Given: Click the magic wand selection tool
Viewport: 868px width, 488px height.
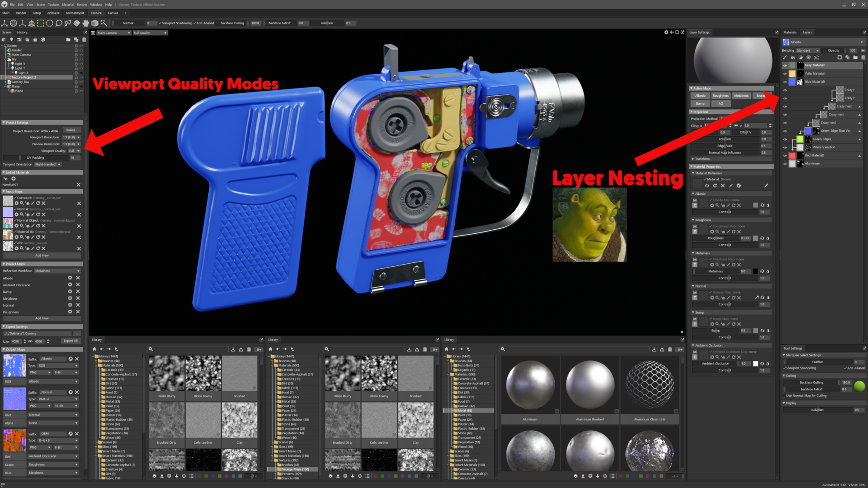Looking at the screenshot, I should [104, 23].
